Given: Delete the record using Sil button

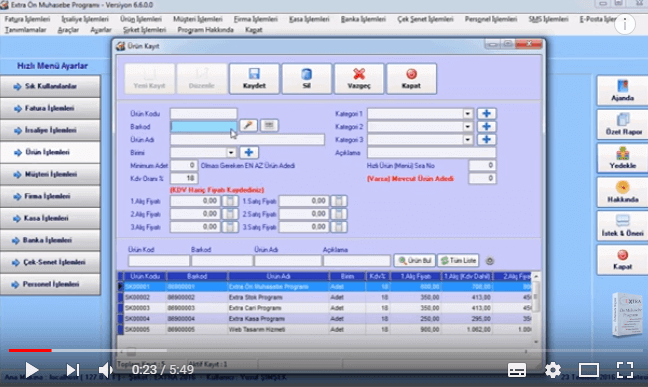Looking at the screenshot, I should click(x=306, y=79).
